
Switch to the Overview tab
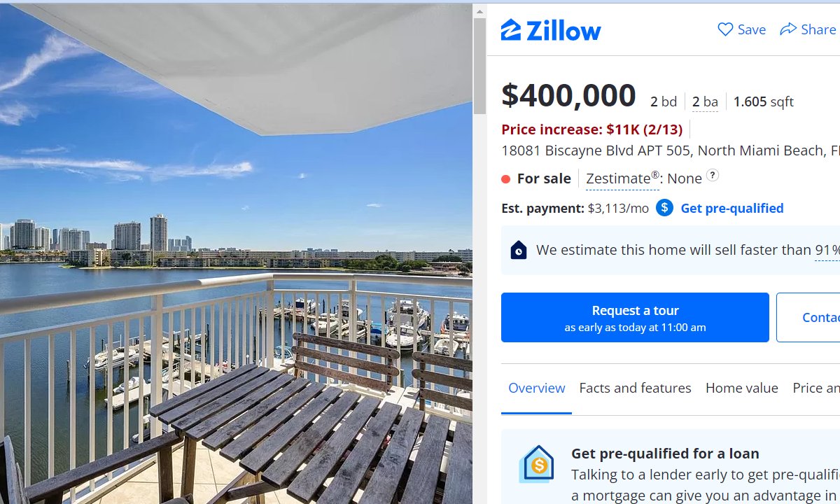click(536, 388)
